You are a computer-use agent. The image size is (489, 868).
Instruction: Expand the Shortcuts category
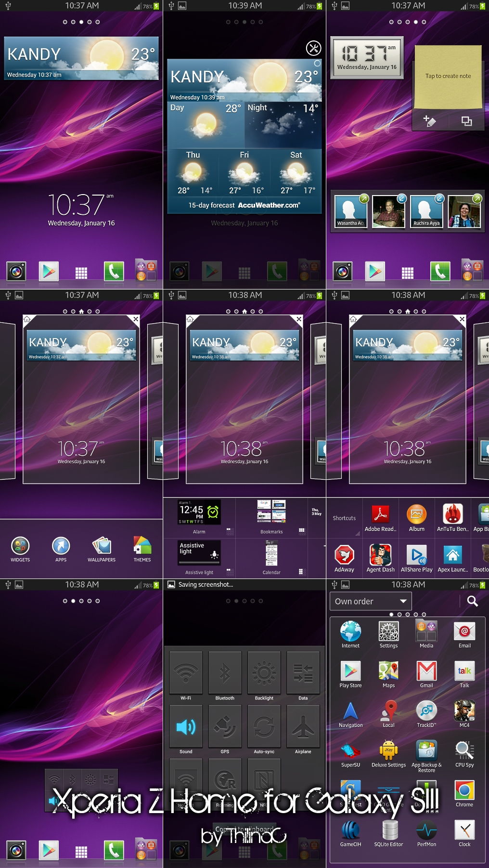point(345,518)
